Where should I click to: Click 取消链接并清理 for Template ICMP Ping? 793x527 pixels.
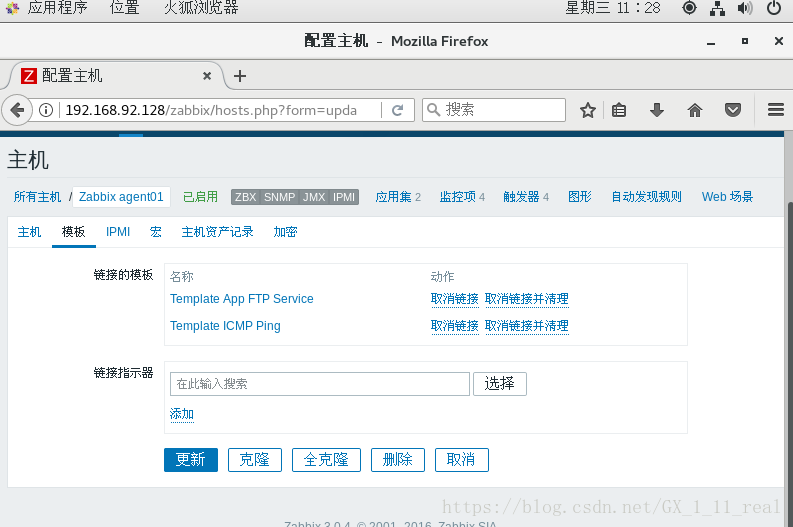[x=526, y=326]
